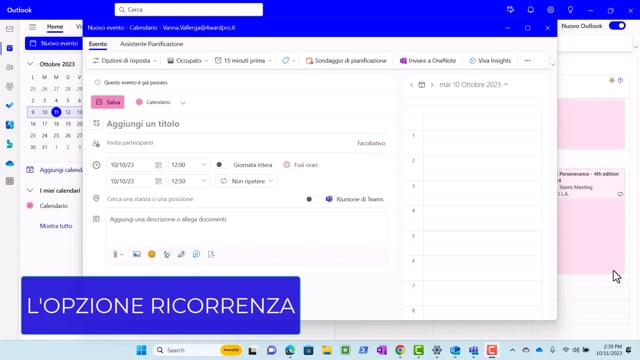
Task: Click the today calendar icon in day preview
Action: click(422, 85)
